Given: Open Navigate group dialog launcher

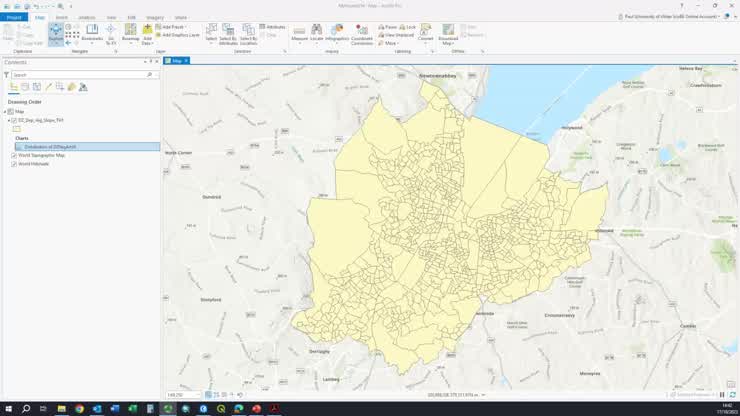Looking at the screenshot, I should [116, 51].
